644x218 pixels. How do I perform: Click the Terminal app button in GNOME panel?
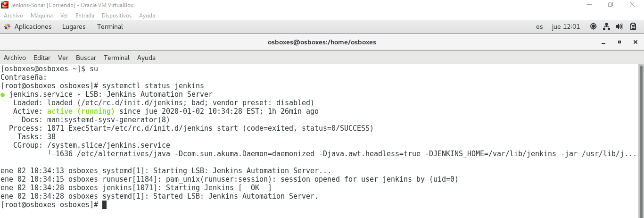coord(110,26)
